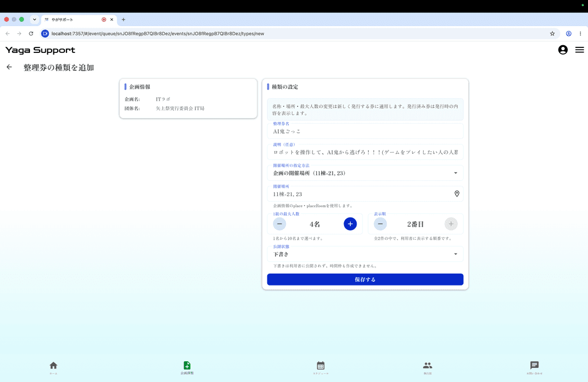Click the disabled plus for display order
Viewport: 588px width, 382px height.
(x=451, y=224)
